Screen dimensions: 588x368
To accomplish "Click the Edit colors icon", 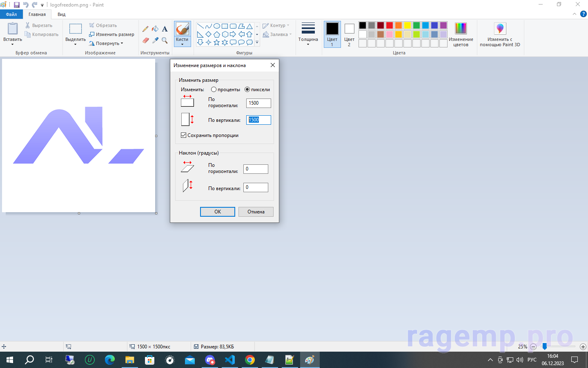I will pos(461,34).
